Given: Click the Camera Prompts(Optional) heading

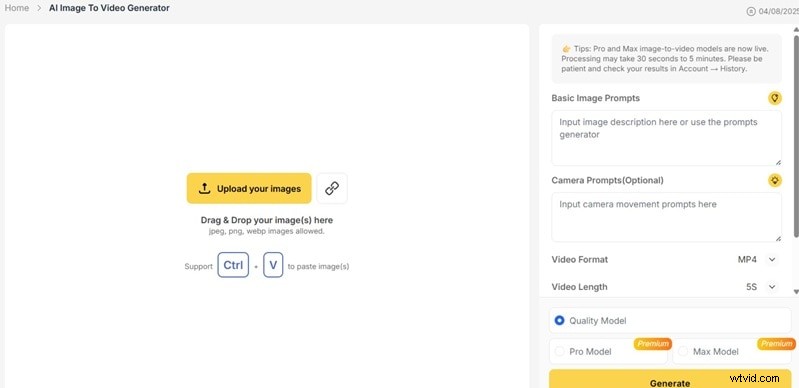Looking at the screenshot, I should (x=607, y=180).
